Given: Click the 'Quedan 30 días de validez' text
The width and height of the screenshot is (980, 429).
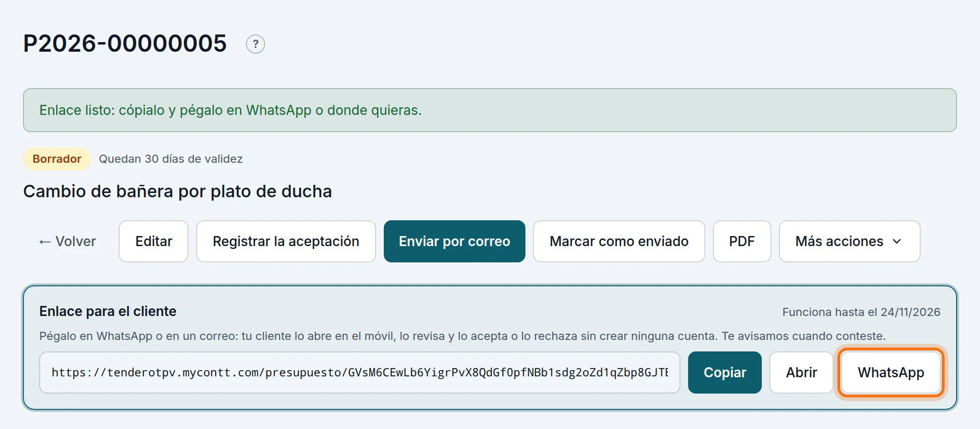Looking at the screenshot, I should (171, 159).
